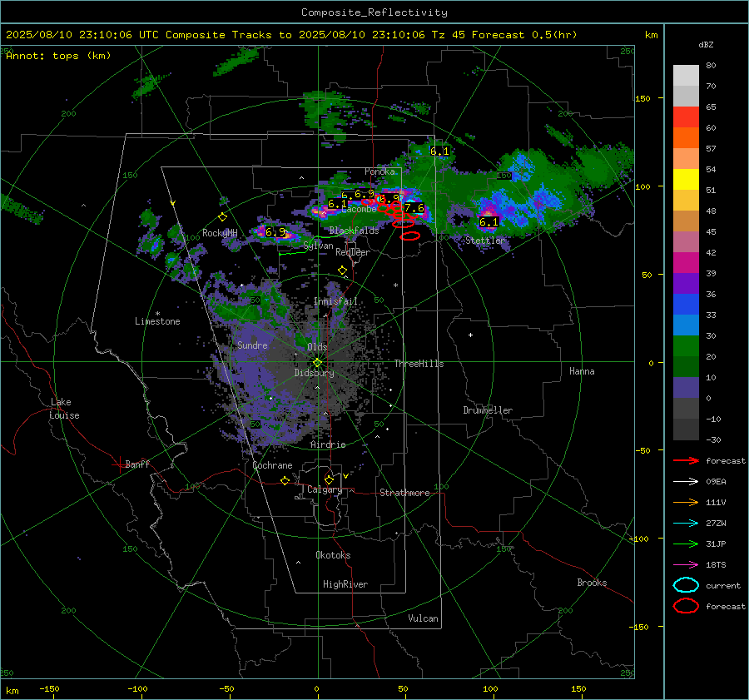749x700 pixels.
Task: Click the blue swatch between 36 and 33 dBZ
Action: tap(686, 305)
